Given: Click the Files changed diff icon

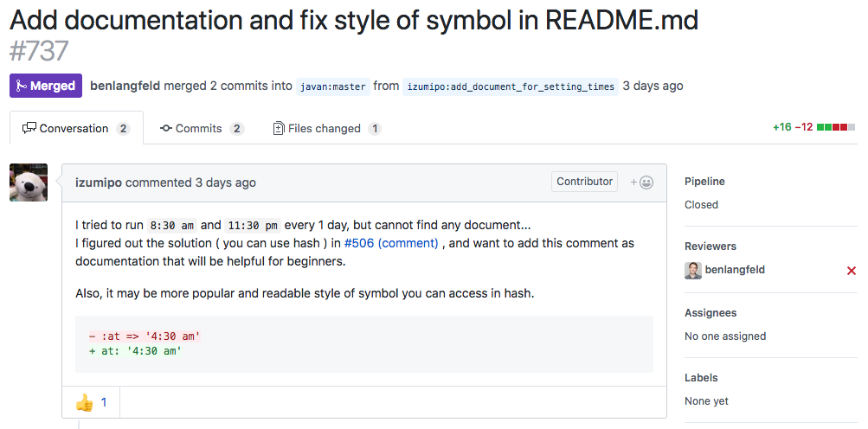Looking at the screenshot, I should (279, 128).
